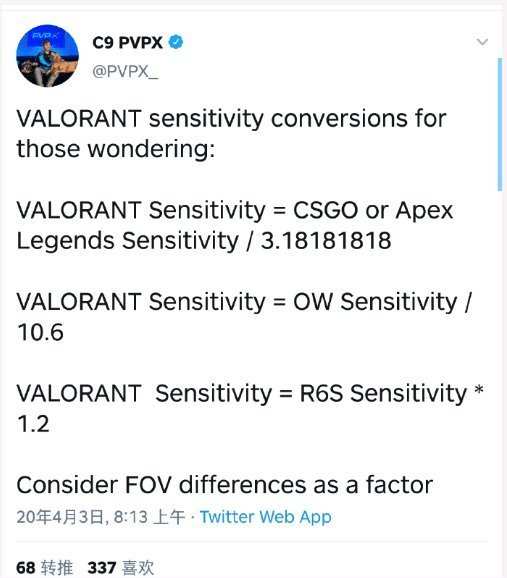Click the CSGO or Apex Legends conversion line
The width and height of the screenshot is (507, 578).
[235, 225]
